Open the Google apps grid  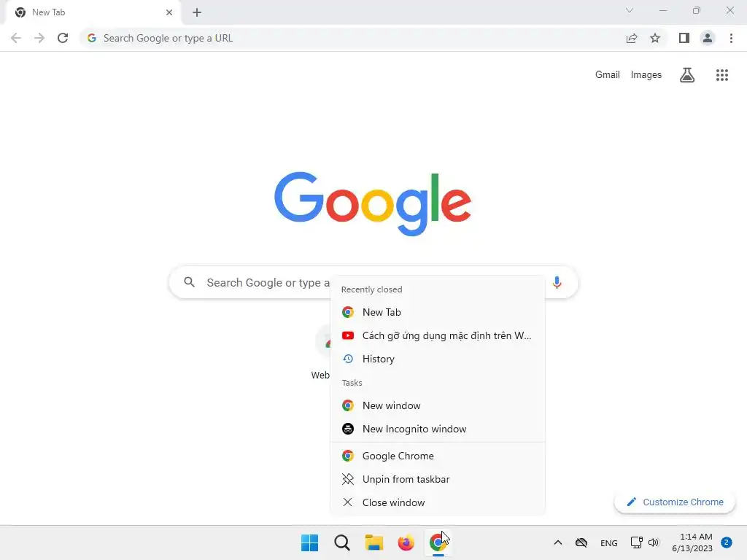pyautogui.click(x=721, y=75)
